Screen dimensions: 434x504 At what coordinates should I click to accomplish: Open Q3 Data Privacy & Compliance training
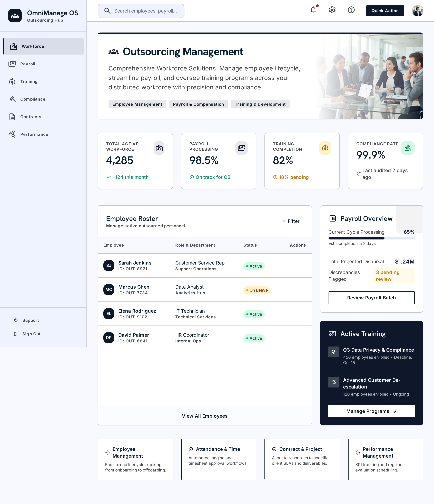tap(371, 356)
